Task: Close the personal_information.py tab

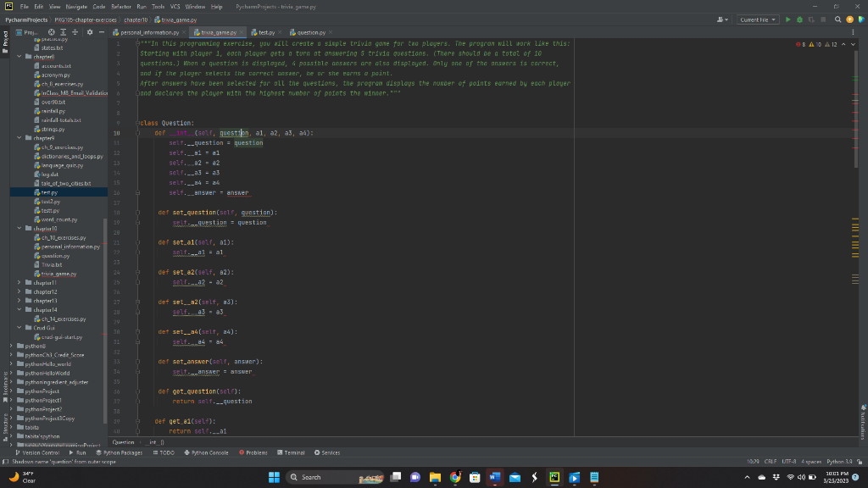Action: [x=185, y=32]
